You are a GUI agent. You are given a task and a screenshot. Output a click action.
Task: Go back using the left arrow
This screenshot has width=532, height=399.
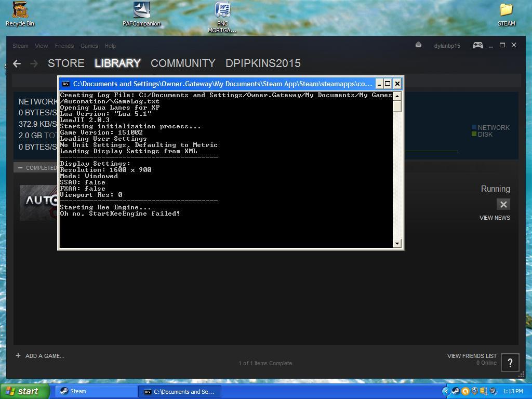click(17, 63)
